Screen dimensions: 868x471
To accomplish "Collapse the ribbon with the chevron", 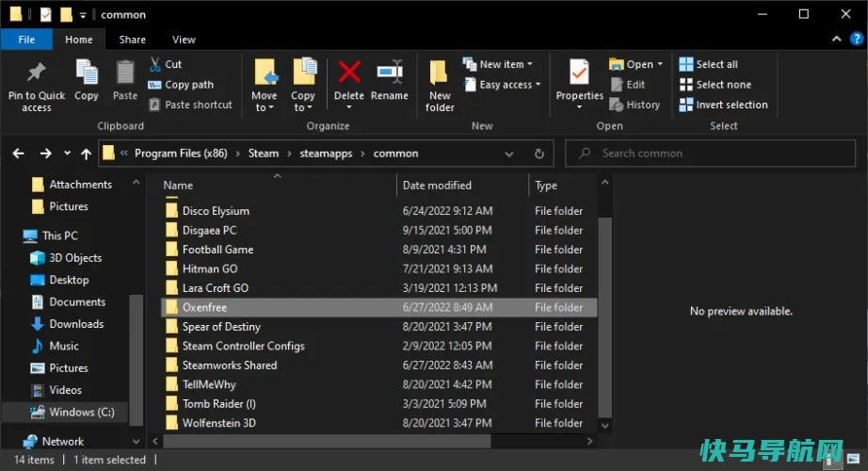I will coord(836,39).
